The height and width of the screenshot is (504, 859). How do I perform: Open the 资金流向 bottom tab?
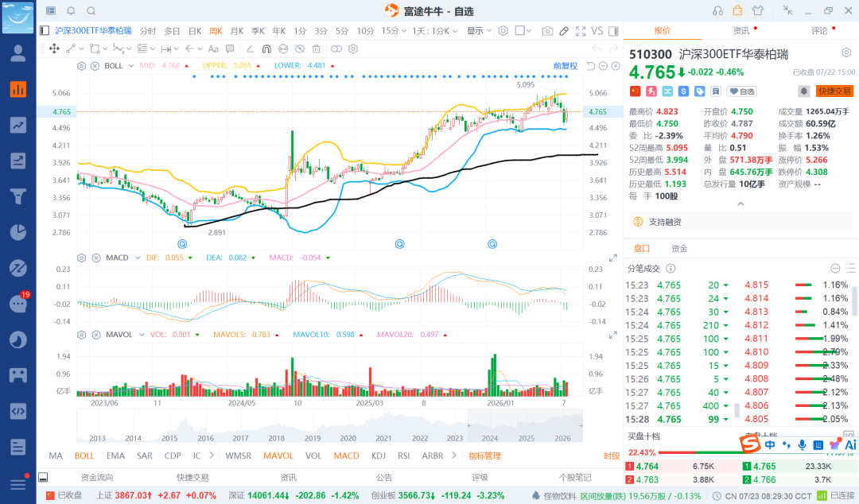97,477
